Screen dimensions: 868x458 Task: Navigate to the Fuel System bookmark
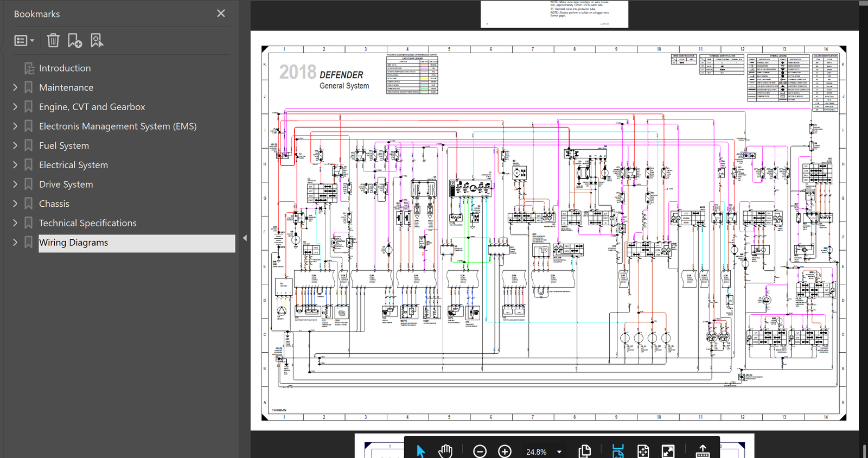[x=64, y=145]
